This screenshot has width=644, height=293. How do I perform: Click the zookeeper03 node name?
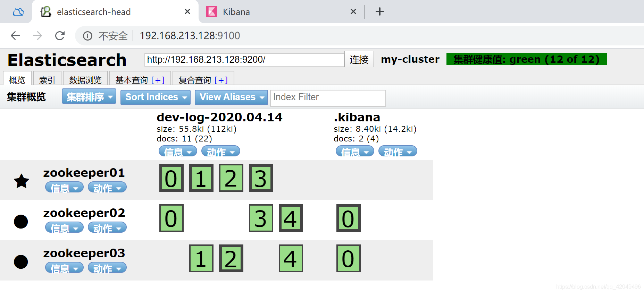point(84,253)
